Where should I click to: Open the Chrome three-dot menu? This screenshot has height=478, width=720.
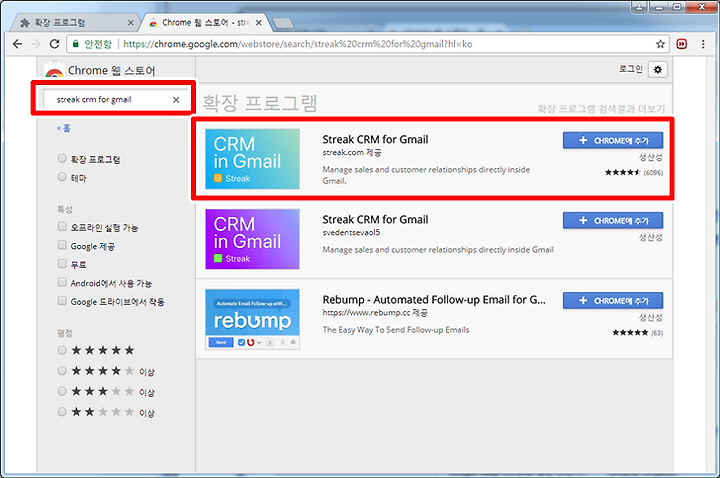point(703,44)
